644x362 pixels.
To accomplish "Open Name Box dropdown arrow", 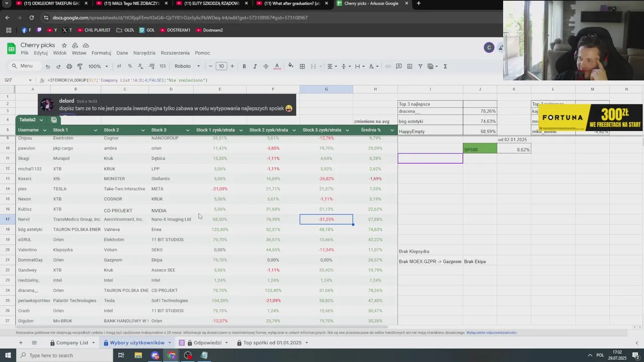I will 30,80.
